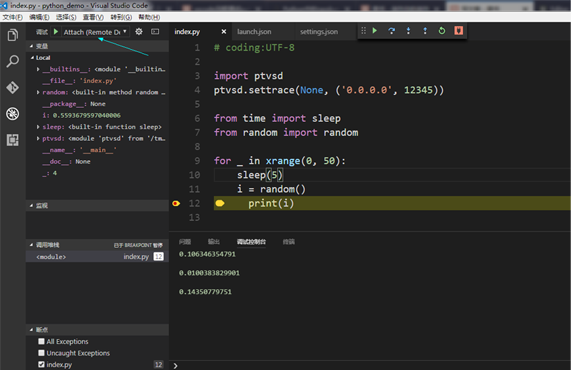The image size is (571, 370).
Task: Step into in debug toolbar
Action: pyautogui.click(x=408, y=31)
